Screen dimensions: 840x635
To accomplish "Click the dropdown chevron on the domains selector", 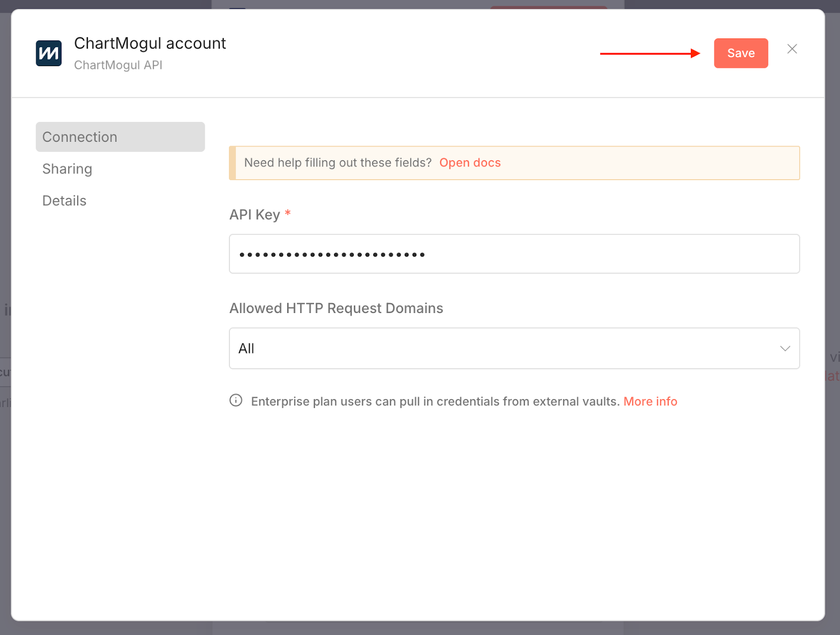I will [785, 348].
